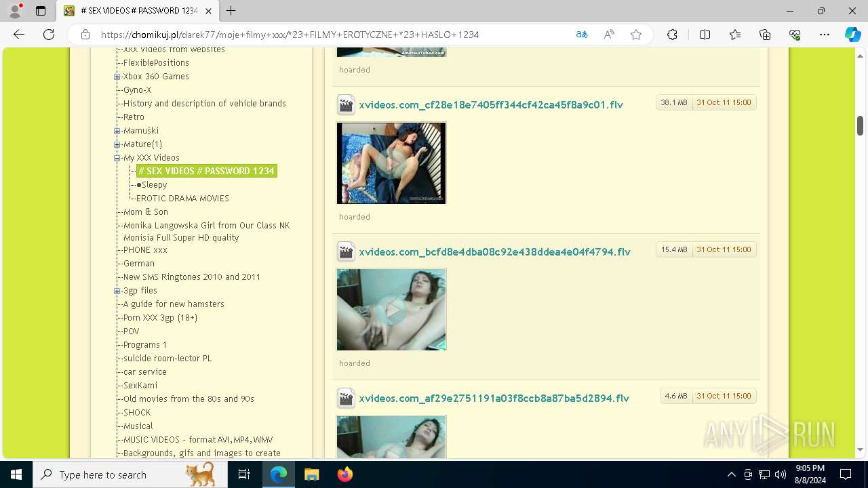Click the 15.4 MB file size label
This screenshot has height=488, width=868.
(674, 250)
